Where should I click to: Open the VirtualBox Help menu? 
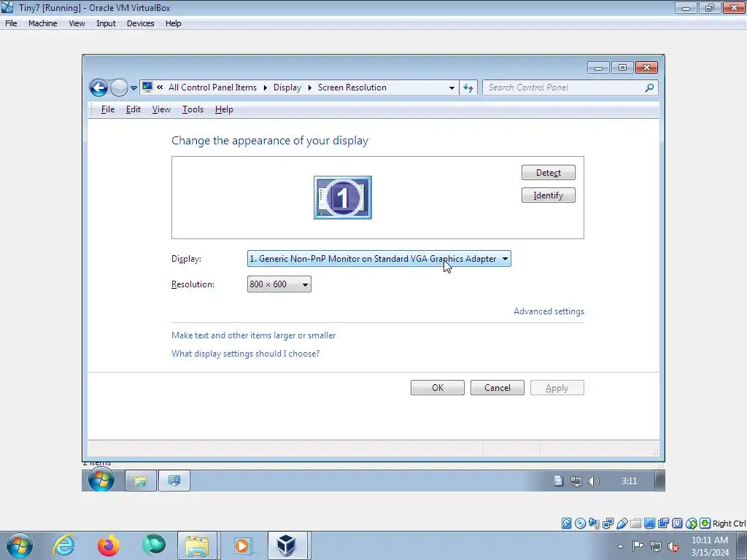[x=174, y=23]
